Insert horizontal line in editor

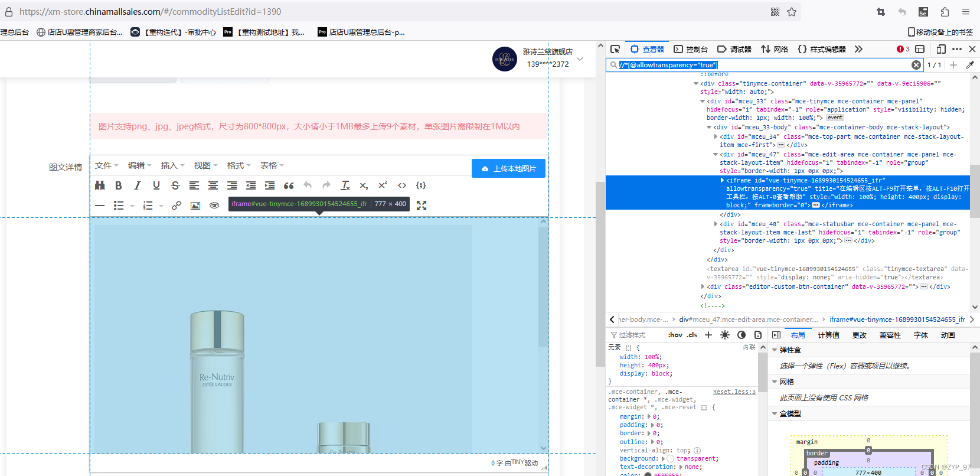click(100, 206)
